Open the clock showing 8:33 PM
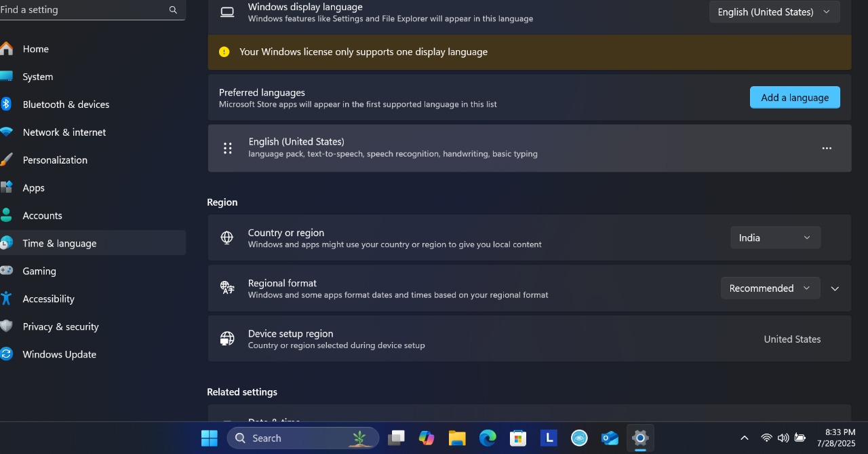868x454 pixels. click(836, 438)
